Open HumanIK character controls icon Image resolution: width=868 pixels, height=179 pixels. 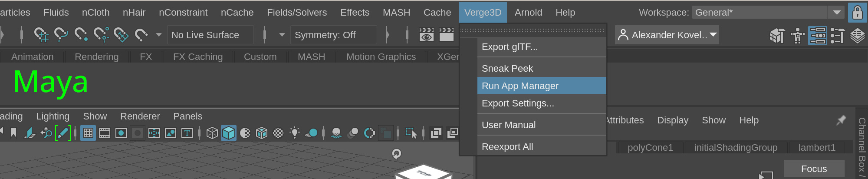(x=797, y=36)
